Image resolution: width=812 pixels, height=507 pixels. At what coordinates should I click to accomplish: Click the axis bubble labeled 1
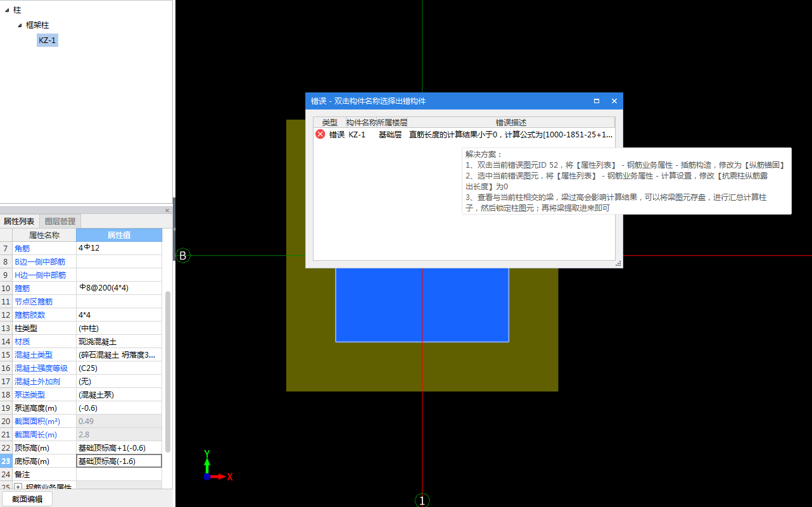point(422,500)
